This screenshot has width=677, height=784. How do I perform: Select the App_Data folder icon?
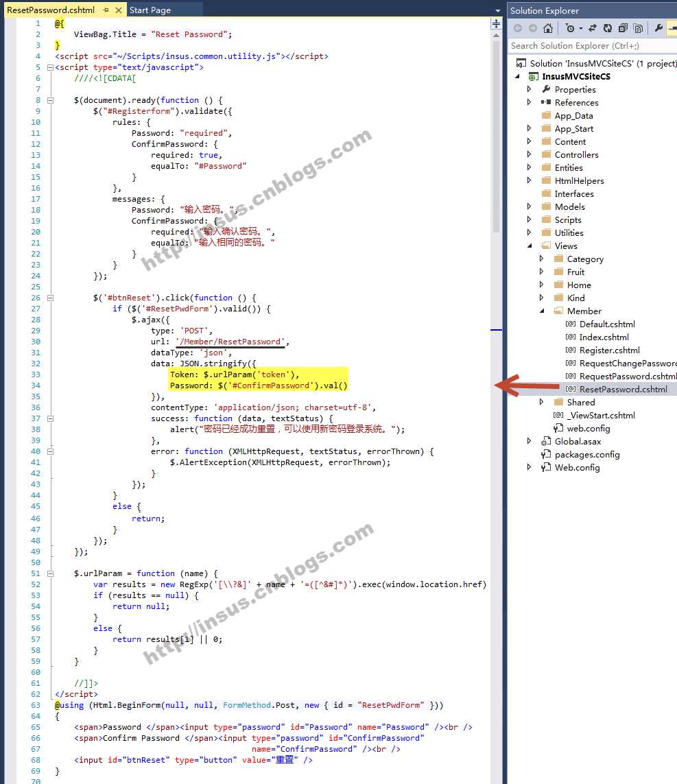546,115
